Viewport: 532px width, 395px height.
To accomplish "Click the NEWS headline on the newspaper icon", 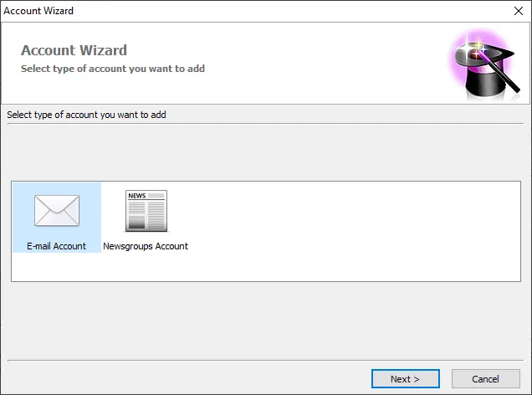I will point(137,196).
